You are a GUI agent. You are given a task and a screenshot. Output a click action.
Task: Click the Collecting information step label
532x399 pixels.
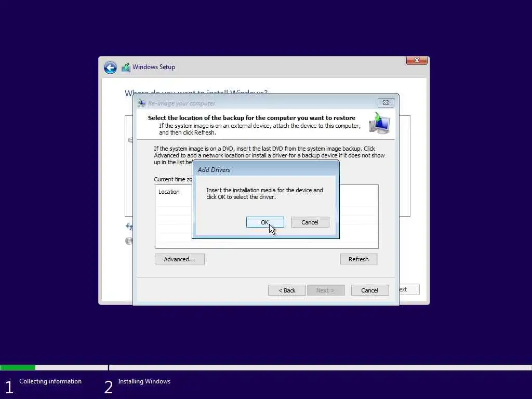click(50, 381)
